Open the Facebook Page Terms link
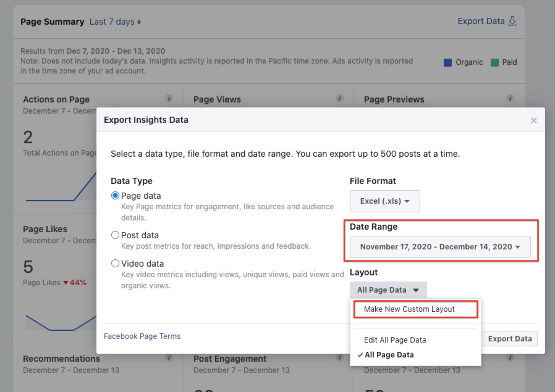 coord(142,336)
